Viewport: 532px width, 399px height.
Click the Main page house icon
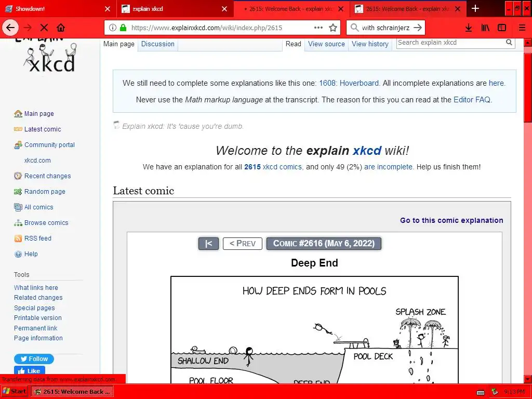(x=18, y=114)
